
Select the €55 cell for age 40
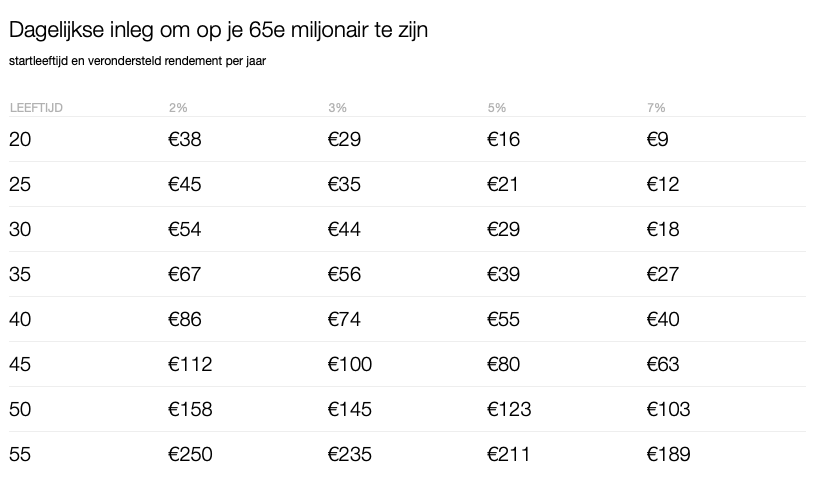click(504, 320)
